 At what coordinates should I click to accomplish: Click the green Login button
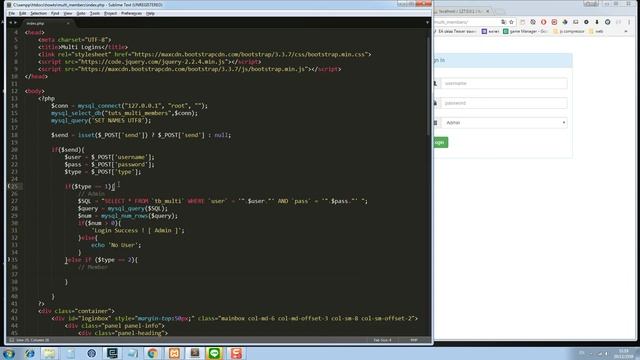pos(440,142)
